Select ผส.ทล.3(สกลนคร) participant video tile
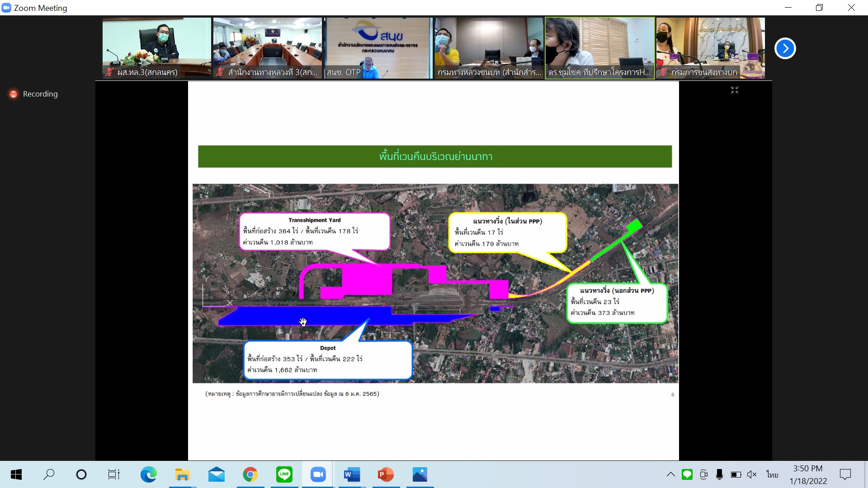The height and width of the screenshot is (488, 868). click(156, 48)
